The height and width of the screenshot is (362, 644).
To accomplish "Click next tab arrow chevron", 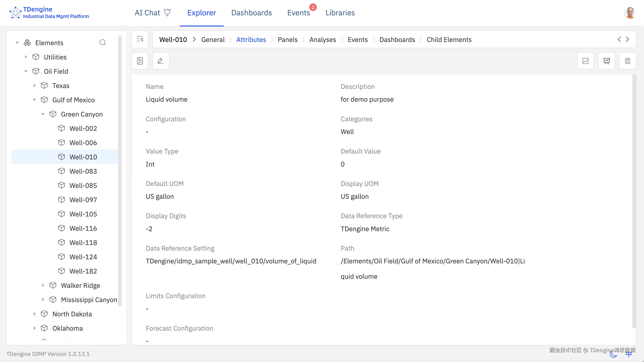I will tap(628, 39).
